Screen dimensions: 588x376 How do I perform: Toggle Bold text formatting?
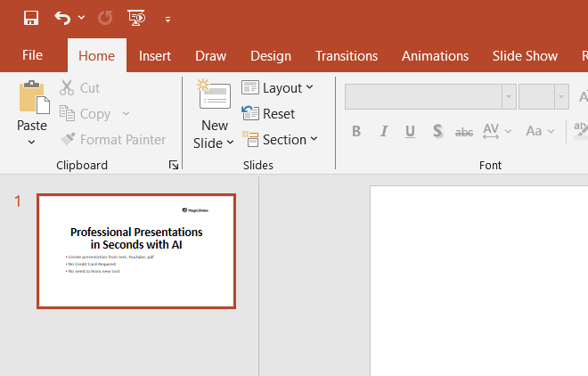point(356,132)
